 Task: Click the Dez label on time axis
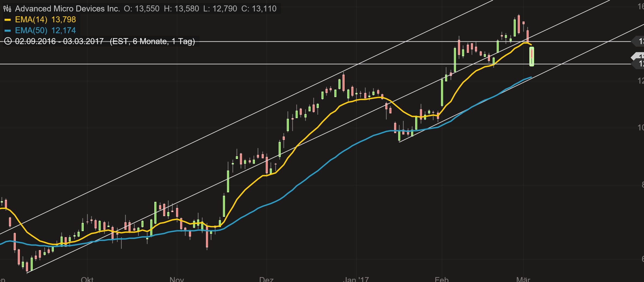(266, 279)
